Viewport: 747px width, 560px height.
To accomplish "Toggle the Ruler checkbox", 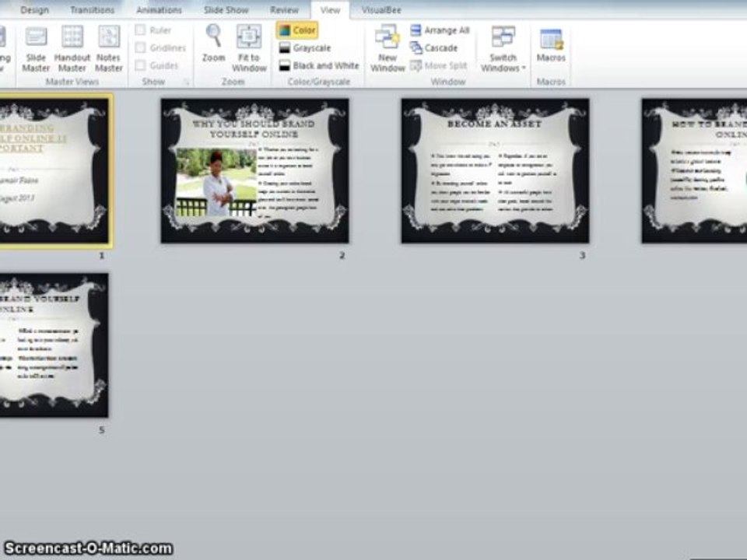I will [x=140, y=30].
